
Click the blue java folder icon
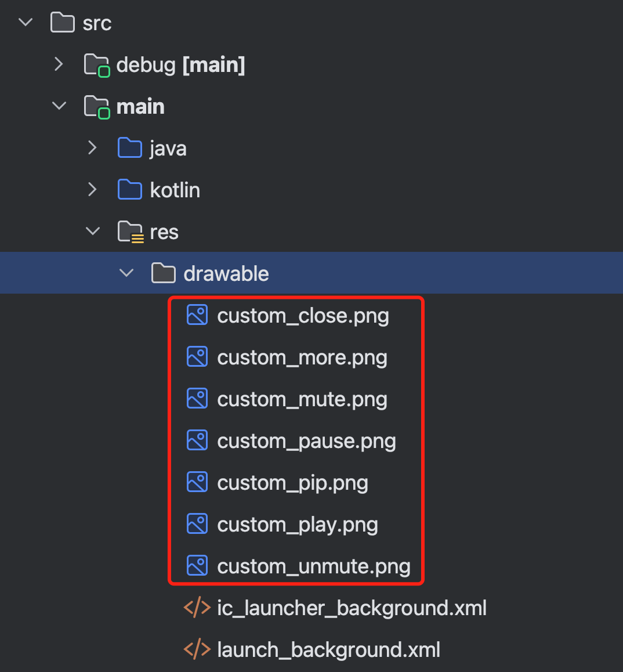pos(130,149)
